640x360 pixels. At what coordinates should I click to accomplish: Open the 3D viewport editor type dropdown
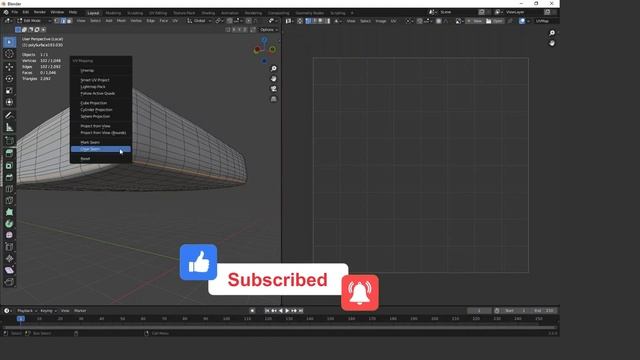click(x=8, y=21)
